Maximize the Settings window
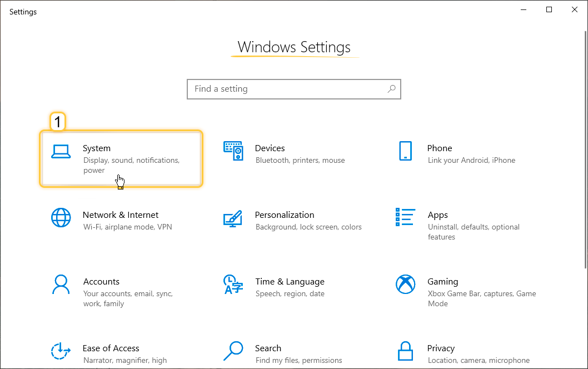Screen dimensions: 588x369 tap(549, 9)
